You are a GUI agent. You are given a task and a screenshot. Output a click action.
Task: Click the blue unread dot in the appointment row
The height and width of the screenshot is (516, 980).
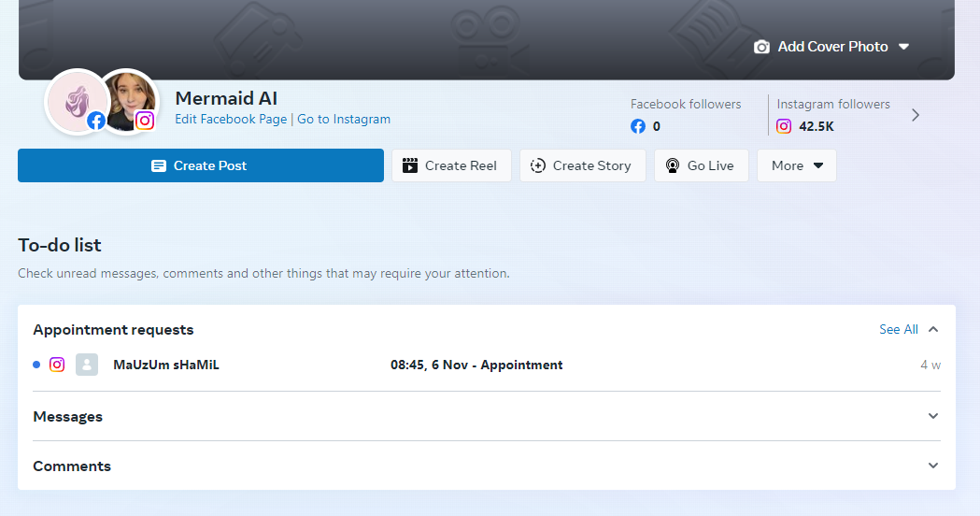36,365
